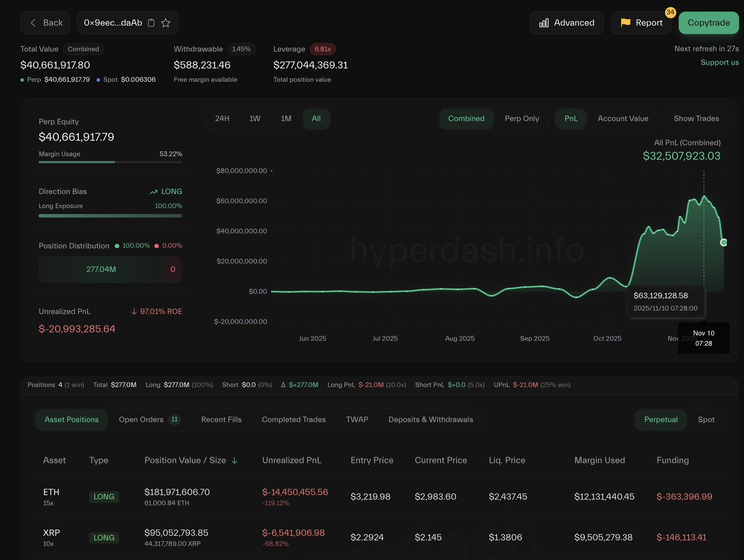Open the Completed Trades tab
This screenshot has width=744, height=560.
294,420
